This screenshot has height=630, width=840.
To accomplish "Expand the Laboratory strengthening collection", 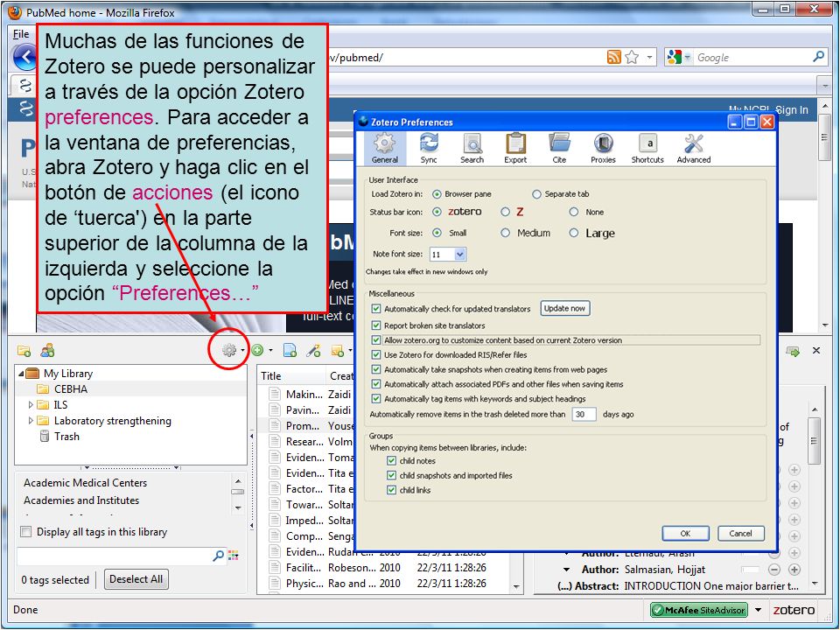I will click(x=31, y=421).
